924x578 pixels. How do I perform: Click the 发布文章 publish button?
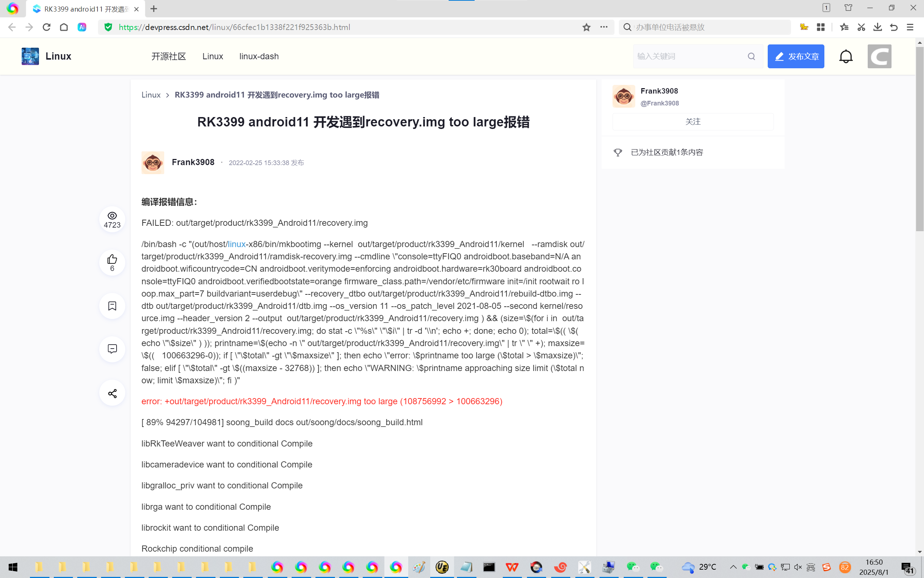pyautogui.click(x=796, y=56)
